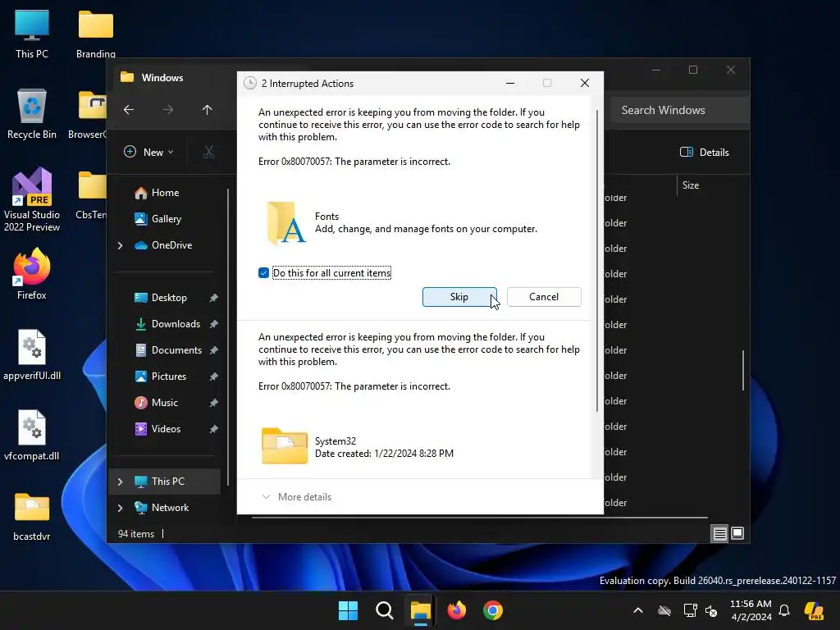The image size is (840, 630).
Task: Click the Search Windows field
Action: point(679,110)
